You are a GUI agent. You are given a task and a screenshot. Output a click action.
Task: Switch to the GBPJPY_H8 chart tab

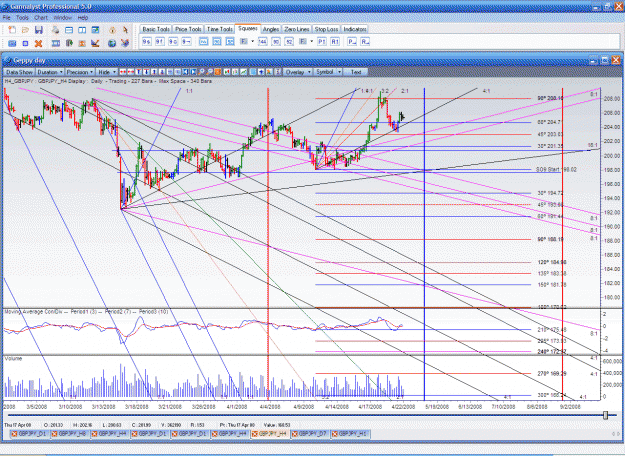[70, 434]
